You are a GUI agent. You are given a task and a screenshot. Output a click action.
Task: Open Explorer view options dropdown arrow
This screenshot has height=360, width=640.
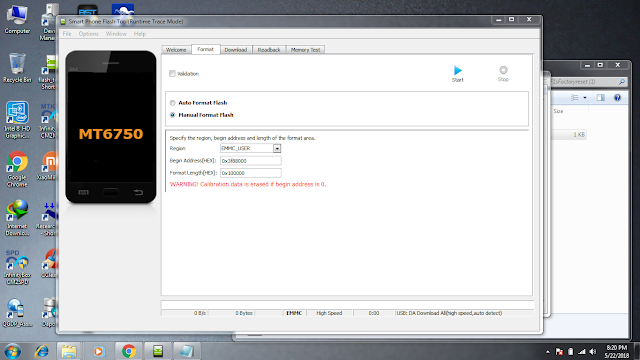pyautogui.click(x=585, y=98)
